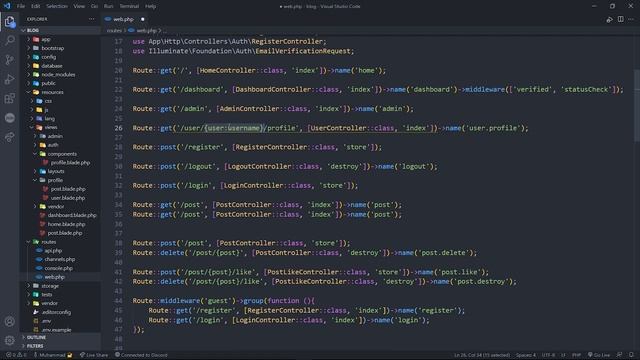The height and width of the screenshot is (360, 640).
Task: Click the Go Live status bar button
Action: (598, 355)
